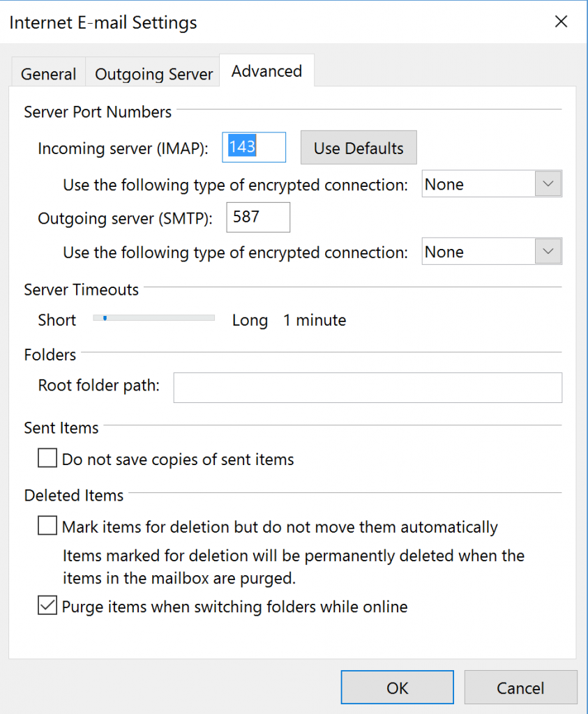Close the Internet E-mail Settings dialog
The image size is (588, 714).
[x=561, y=22]
